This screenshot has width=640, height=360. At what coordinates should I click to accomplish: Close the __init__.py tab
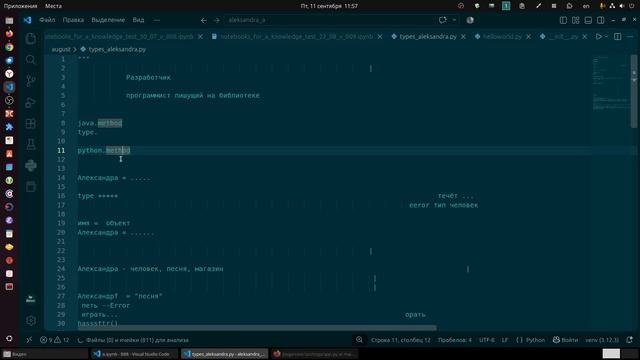(x=585, y=37)
